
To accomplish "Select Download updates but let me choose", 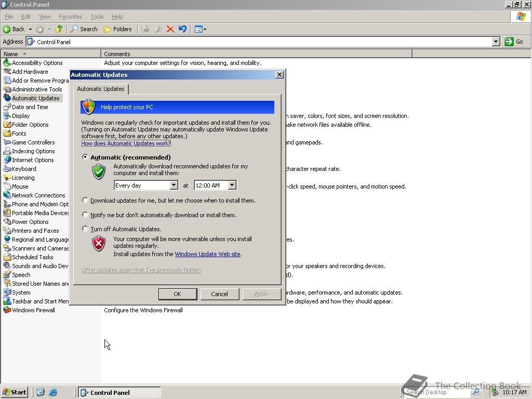I will [x=85, y=200].
